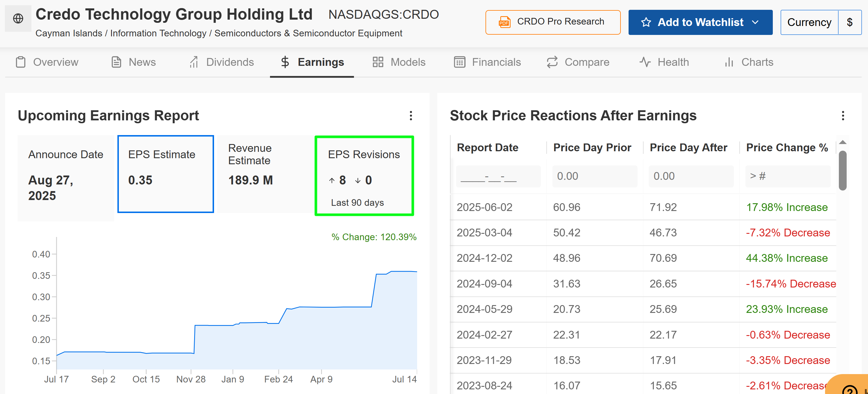Click the Models grid icon
This screenshot has width=868, height=394.
pos(378,62)
